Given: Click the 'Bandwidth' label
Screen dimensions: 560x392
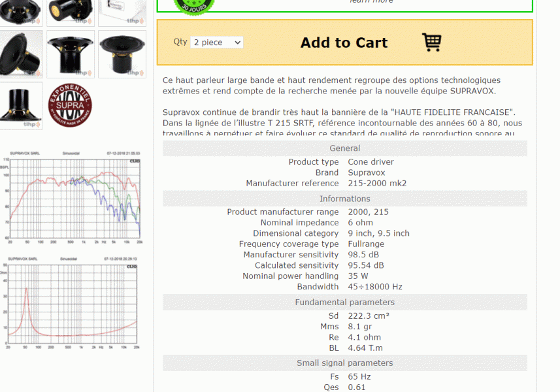Looking at the screenshot, I should (318, 287).
